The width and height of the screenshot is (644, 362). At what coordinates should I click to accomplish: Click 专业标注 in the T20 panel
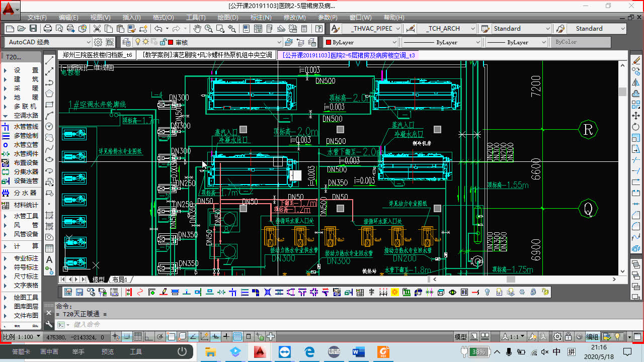(x=26, y=258)
